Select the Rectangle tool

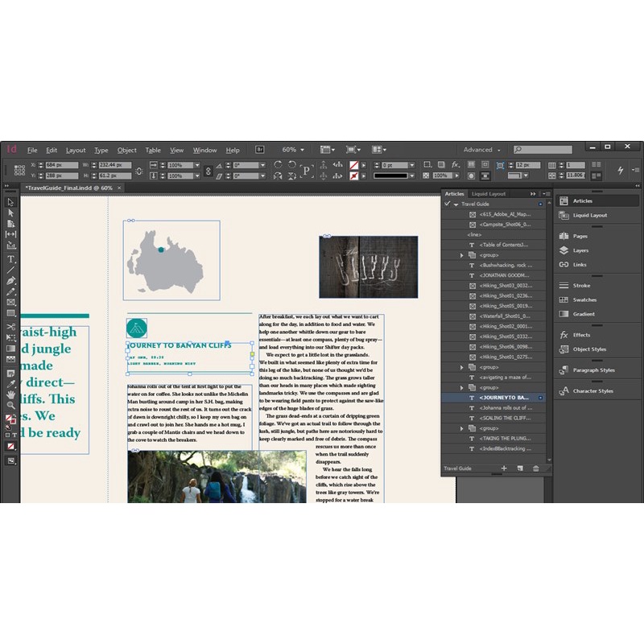pos(10,313)
